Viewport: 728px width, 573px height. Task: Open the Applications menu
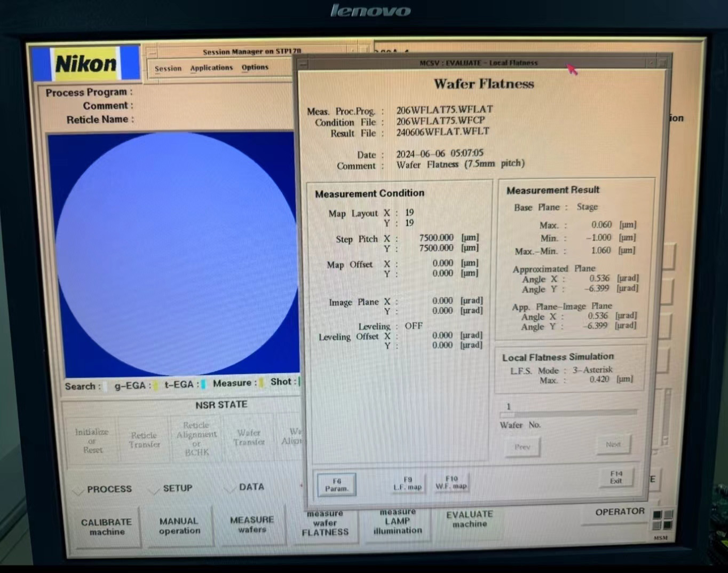[x=211, y=68]
